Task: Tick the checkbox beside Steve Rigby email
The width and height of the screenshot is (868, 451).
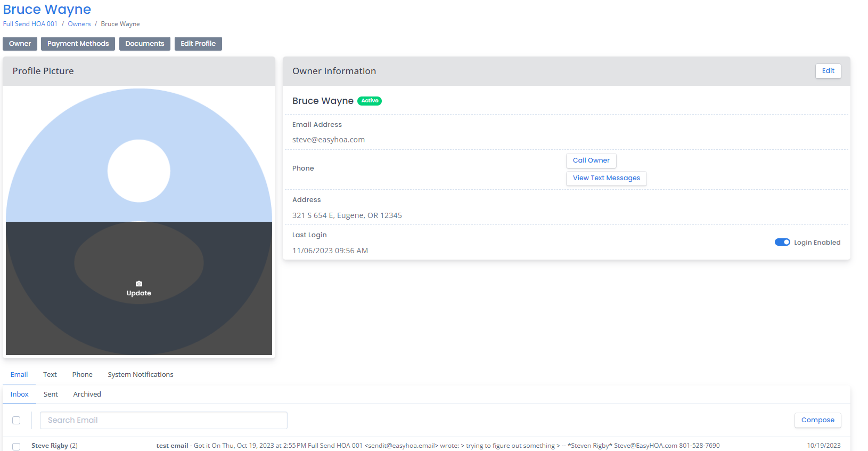Action: (17, 446)
